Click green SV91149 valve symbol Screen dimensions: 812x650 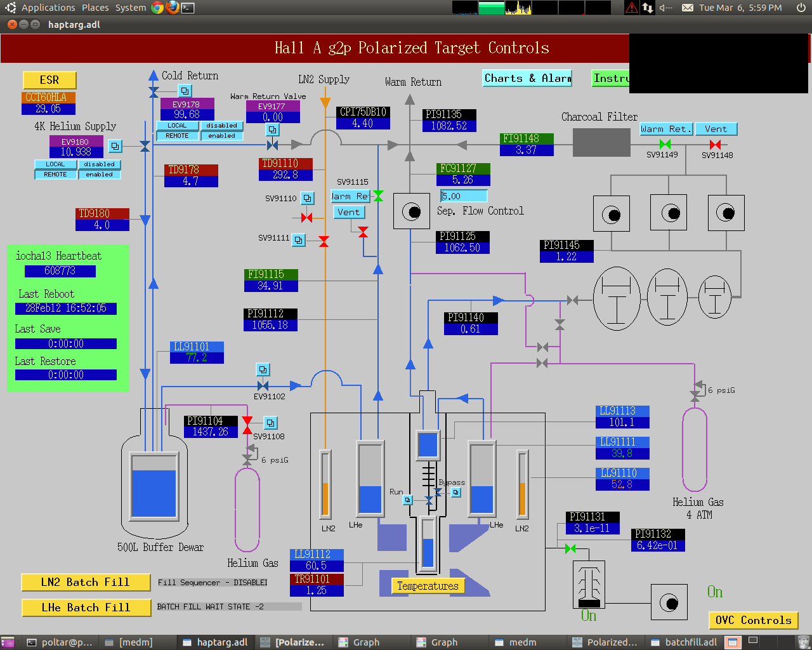pos(665,145)
